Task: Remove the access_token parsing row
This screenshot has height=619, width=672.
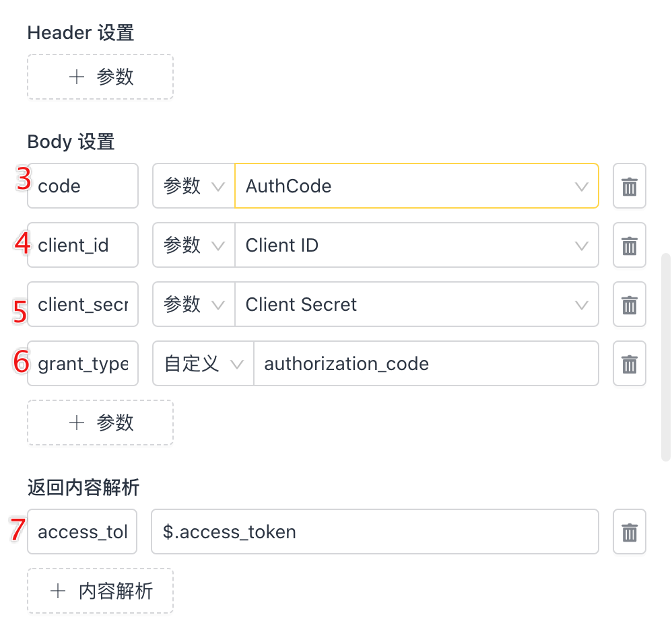Action: pyautogui.click(x=629, y=532)
